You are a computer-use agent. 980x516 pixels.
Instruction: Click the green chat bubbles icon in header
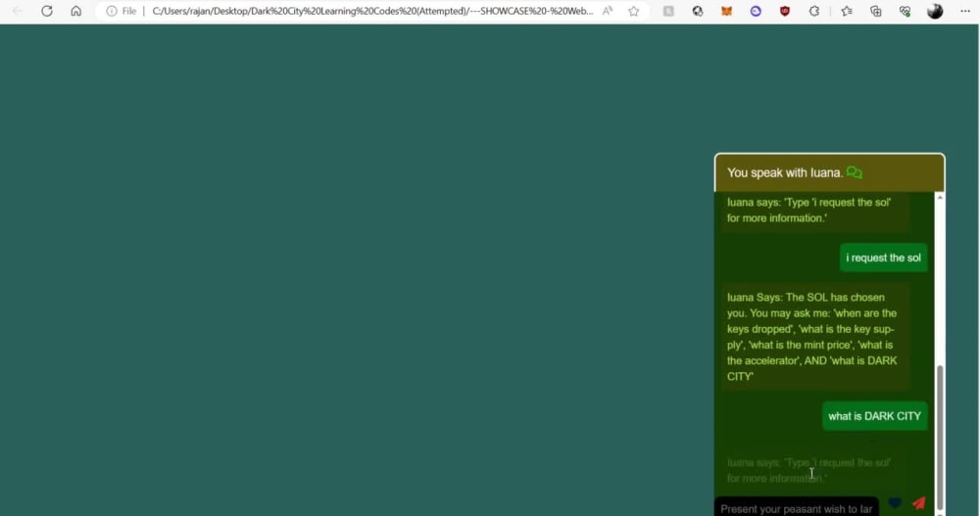click(x=855, y=172)
